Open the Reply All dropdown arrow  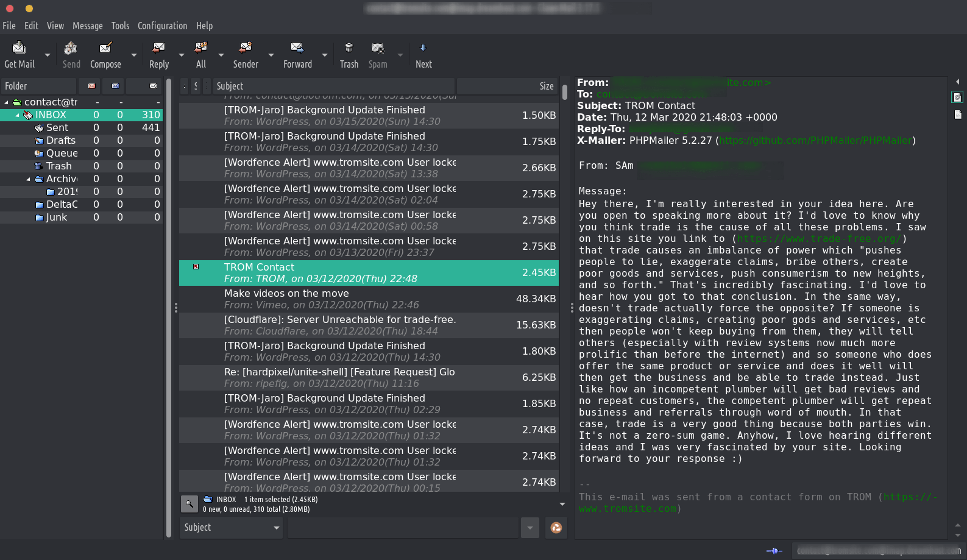tap(221, 55)
